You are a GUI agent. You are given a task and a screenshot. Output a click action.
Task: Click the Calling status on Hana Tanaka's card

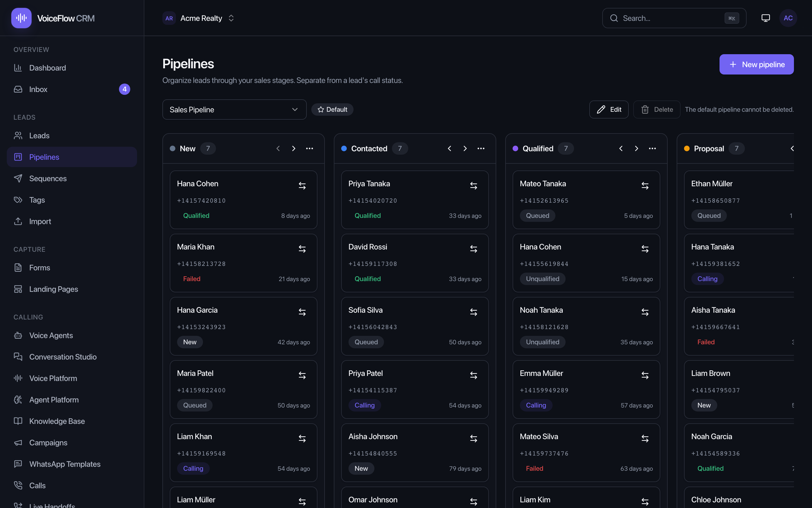707,279
